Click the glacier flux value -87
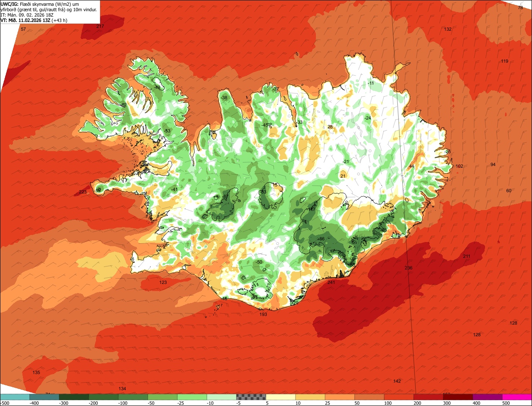Image resolution: width=532 pixels, height=406 pixels. click(224, 197)
